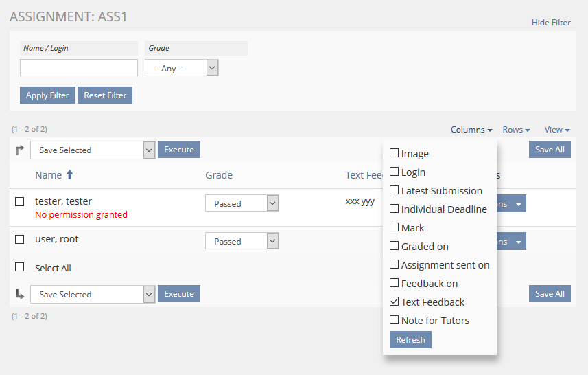Open the View menu

(557, 130)
